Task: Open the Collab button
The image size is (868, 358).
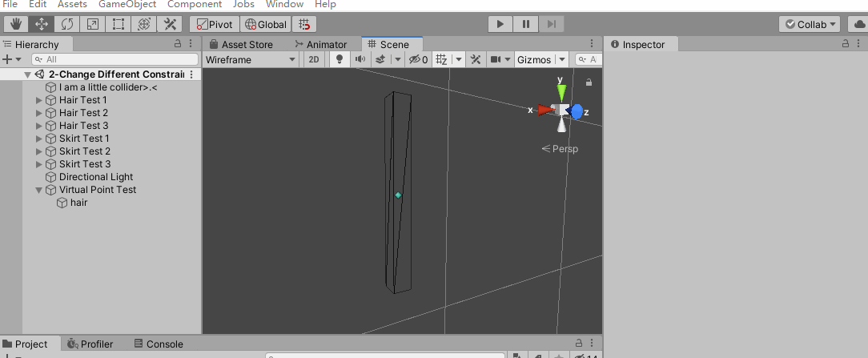Action: click(x=810, y=24)
